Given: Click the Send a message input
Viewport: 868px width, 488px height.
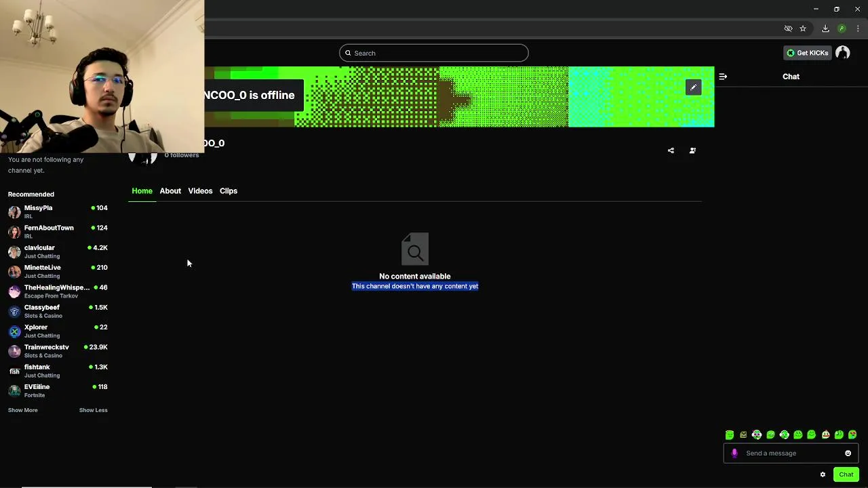Looking at the screenshot, I should coord(790,453).
